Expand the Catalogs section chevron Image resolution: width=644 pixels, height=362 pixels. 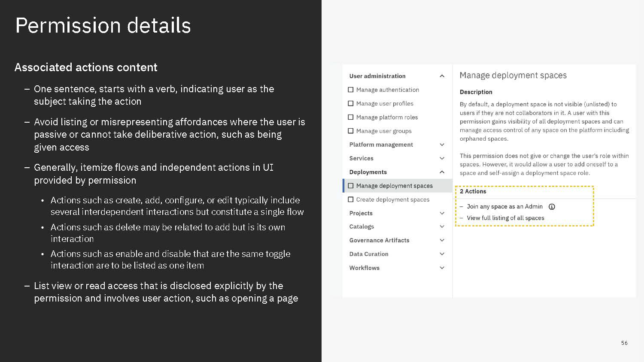(442, 226)
